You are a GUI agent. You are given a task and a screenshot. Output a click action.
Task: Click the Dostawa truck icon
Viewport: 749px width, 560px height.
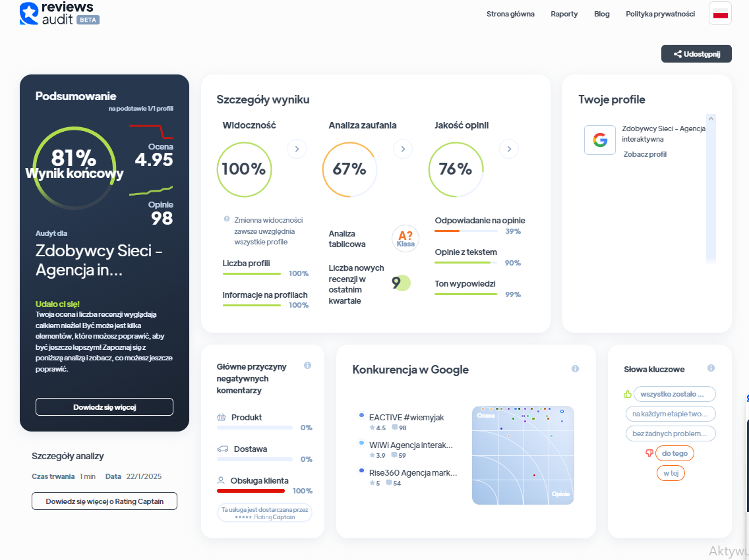coord(223,449)
